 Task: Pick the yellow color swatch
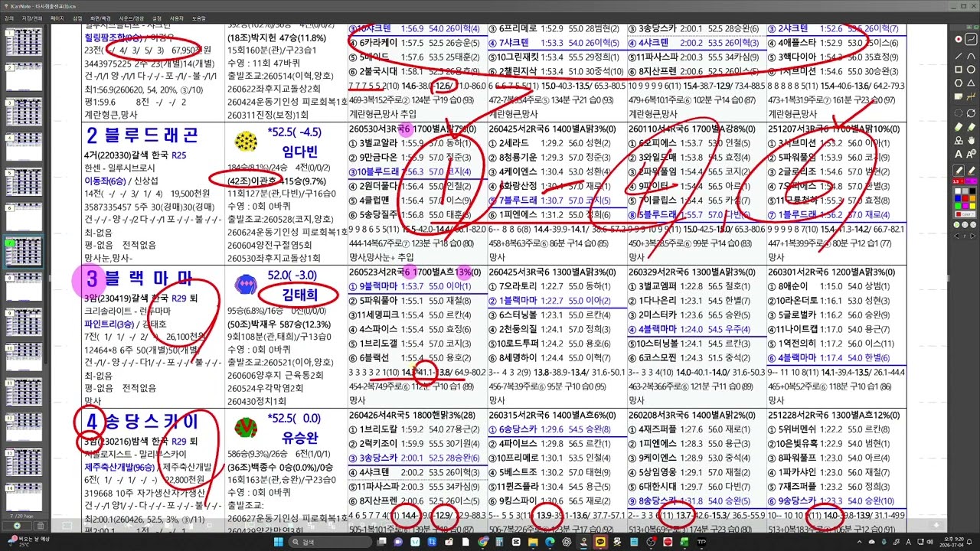point(972,206)
